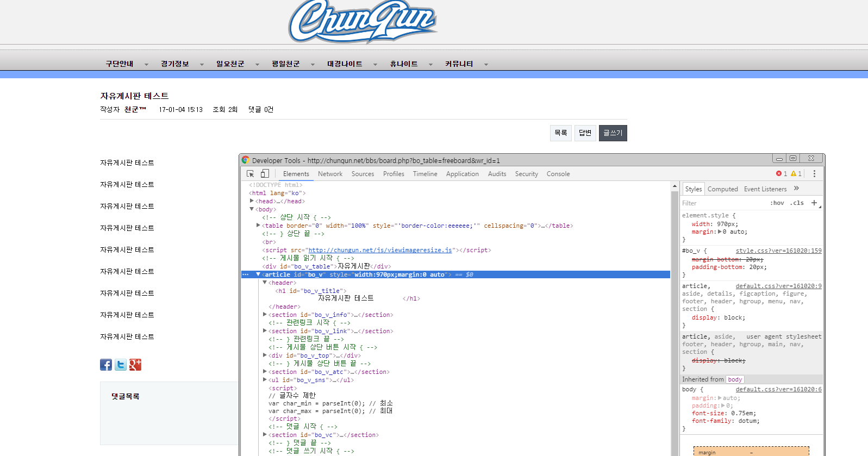
Task: Switch to the Console tab
Action: point(558,174)
